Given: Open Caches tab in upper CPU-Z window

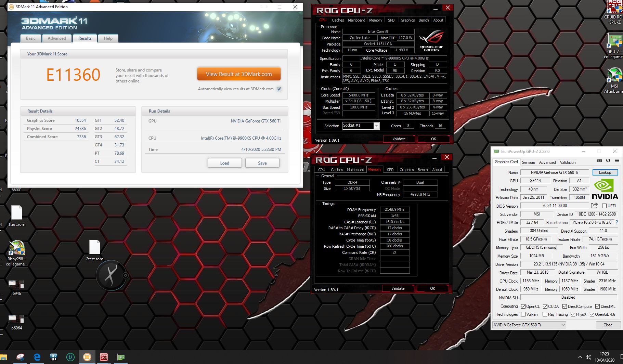Looking at the screenshot, I should [x=338, y=20].
